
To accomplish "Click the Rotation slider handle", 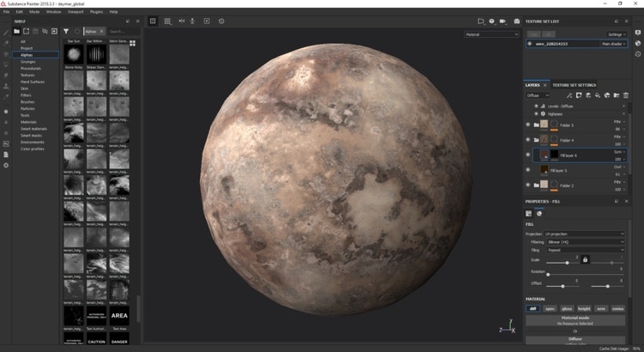I will [548, 273].
